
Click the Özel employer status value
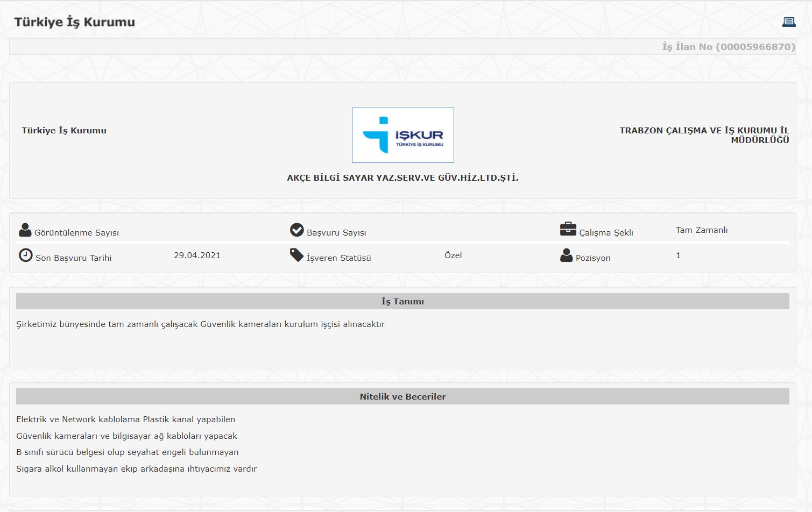click(x=453, y=255)
